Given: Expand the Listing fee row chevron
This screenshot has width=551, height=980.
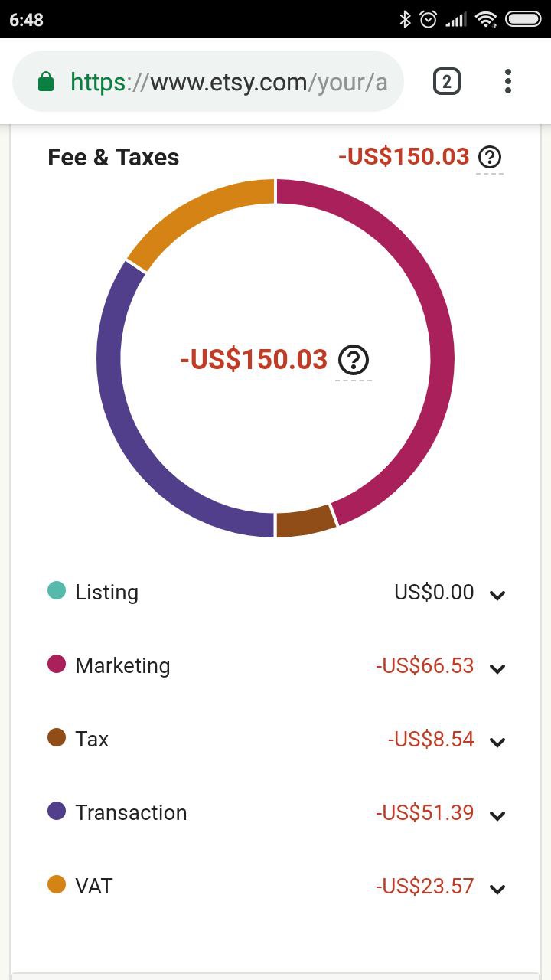Looking at the screenshot, I should click(x=497, y=596).
